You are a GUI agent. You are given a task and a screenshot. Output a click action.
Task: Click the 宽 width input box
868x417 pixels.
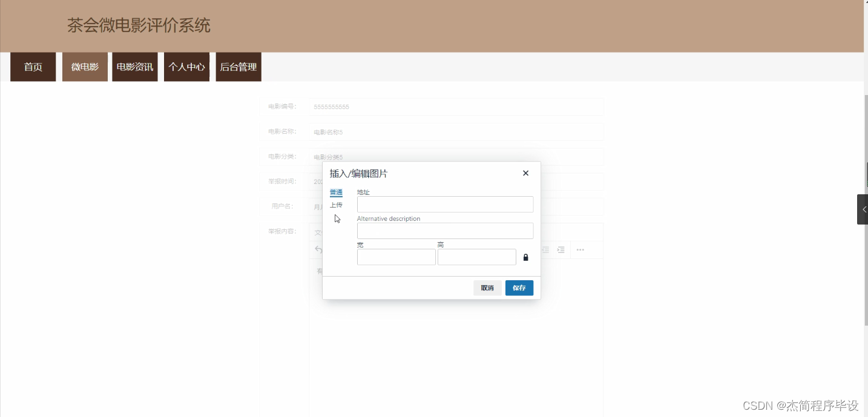pyautogui.click(x=396, y=257)
